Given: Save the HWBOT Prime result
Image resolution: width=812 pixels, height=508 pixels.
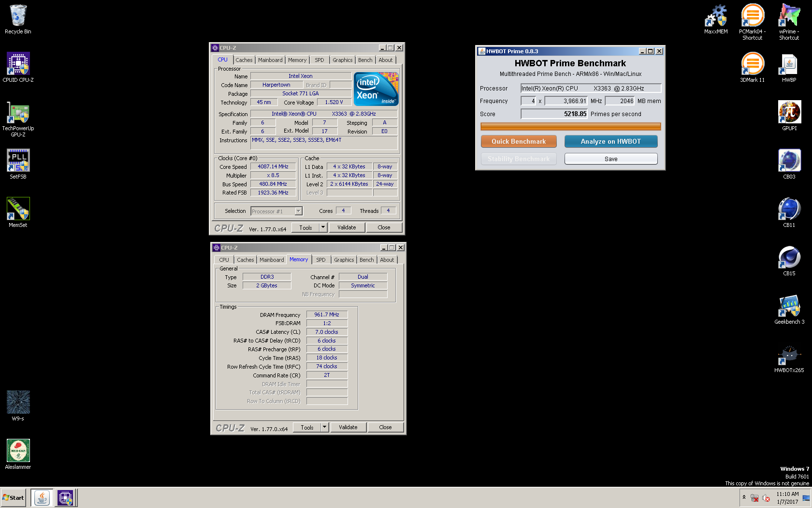Looking at the screenshot, I should coord(611,159).
